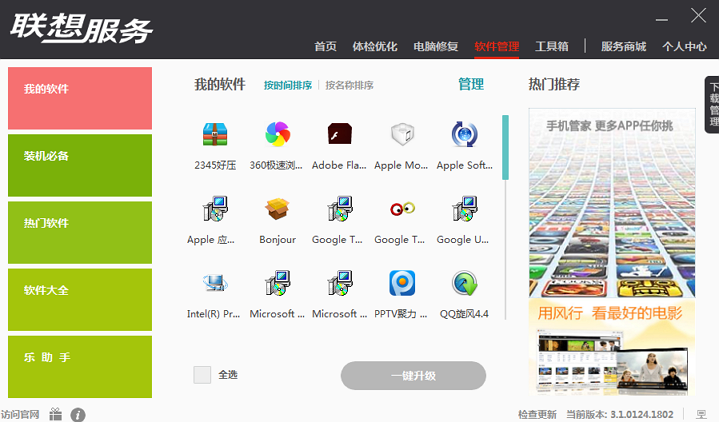This screenshot has width=719, height=422.
Task: Open the Apple Software Update icon
Action: point(465,134)
